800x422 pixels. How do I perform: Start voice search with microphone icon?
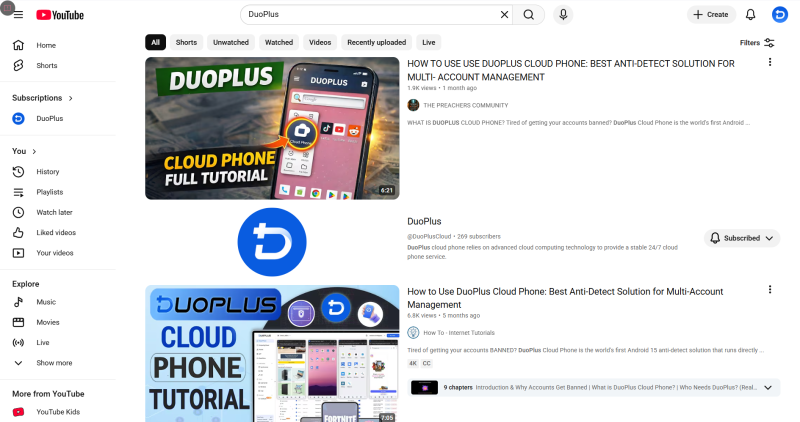563,14
